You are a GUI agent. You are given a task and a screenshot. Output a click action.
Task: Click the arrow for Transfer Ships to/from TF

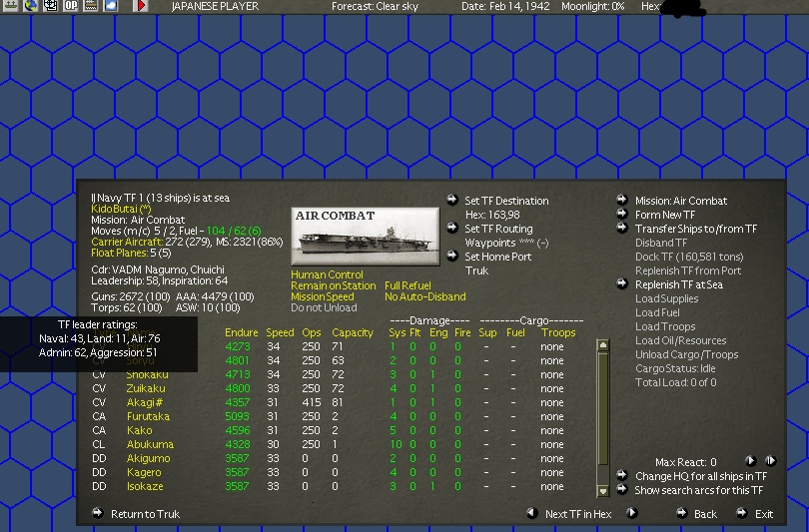click(621, 228)
